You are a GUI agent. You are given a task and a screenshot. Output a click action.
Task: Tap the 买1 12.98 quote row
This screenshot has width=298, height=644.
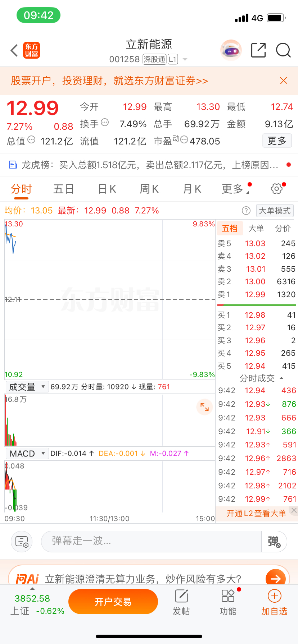click(x=257, y=315)
